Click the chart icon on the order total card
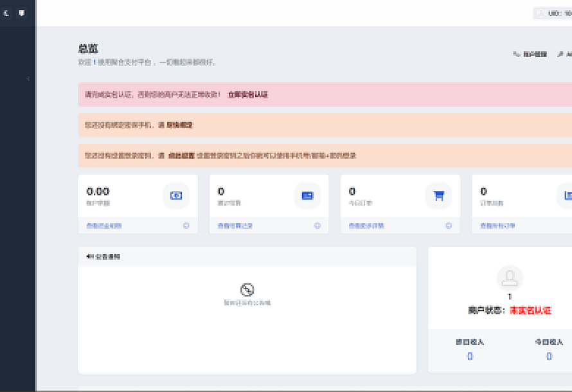 point(566,195)
